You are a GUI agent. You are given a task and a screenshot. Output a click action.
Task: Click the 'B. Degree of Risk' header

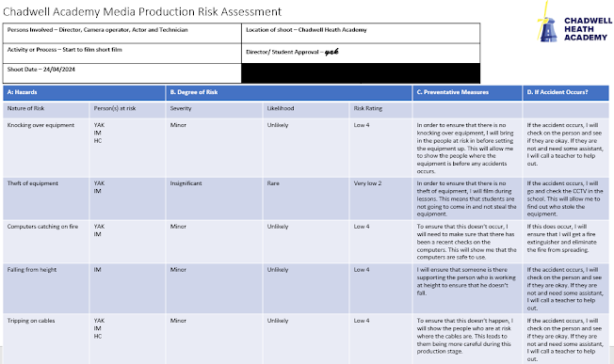coord(288,93)
